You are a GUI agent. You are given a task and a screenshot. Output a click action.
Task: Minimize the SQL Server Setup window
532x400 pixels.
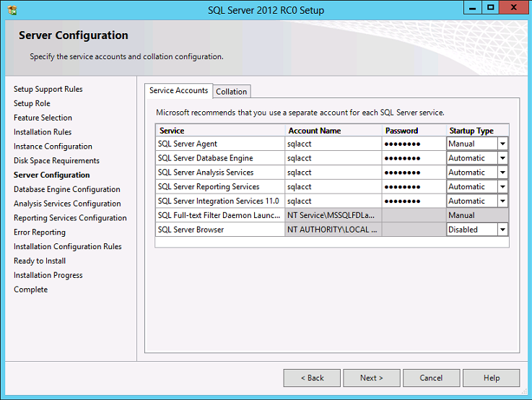coord(473,8)
